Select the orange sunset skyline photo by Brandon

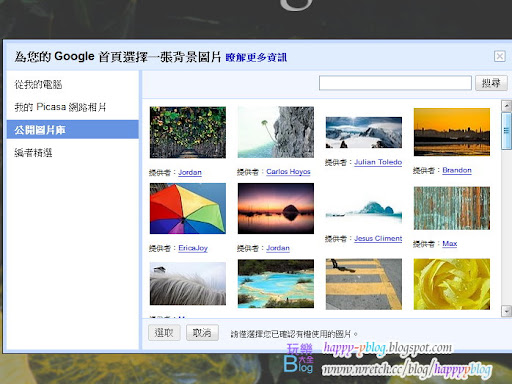pyautogui.click(x=452, y=132)
